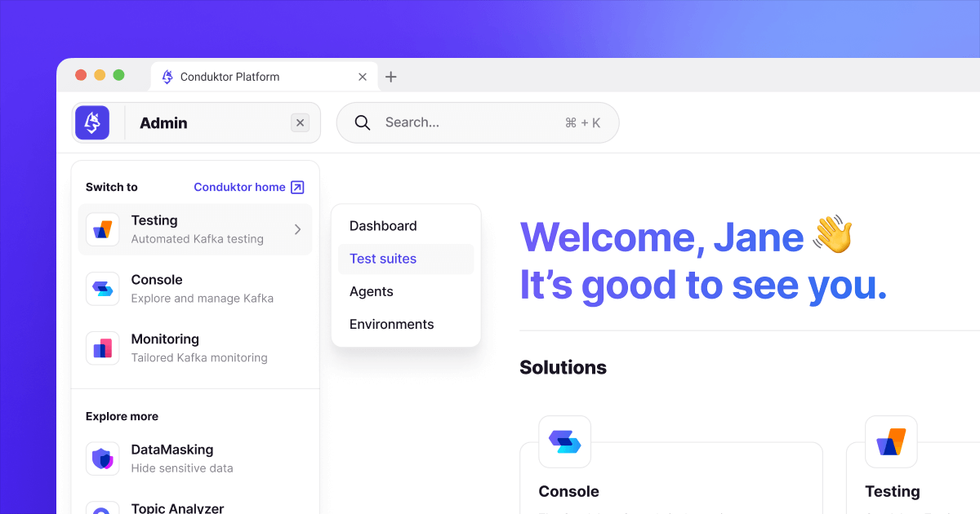This screenshot has height=514, width=980.
Task: Click the Testing product icon in switcher
Action: (103, 229)
